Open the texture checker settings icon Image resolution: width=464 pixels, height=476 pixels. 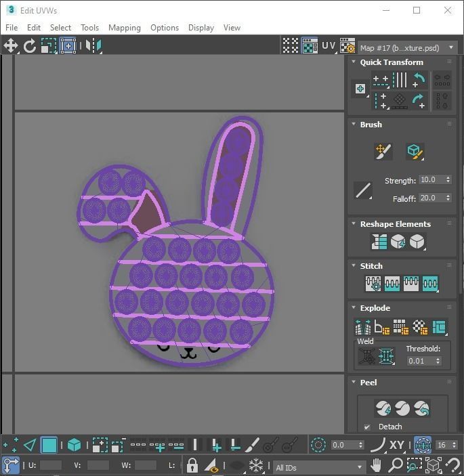click(x=347, y=46)
